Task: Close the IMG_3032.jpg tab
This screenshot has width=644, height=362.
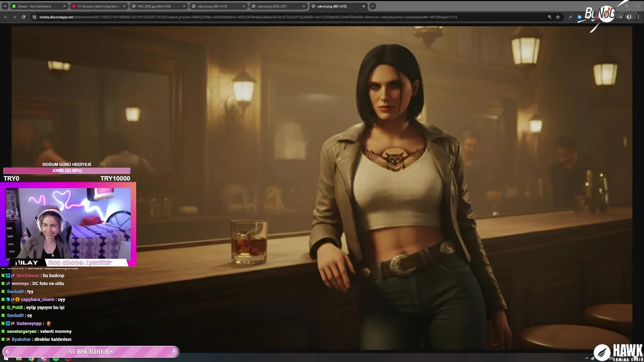Action: pyautogui.click(x=184, y=7)
